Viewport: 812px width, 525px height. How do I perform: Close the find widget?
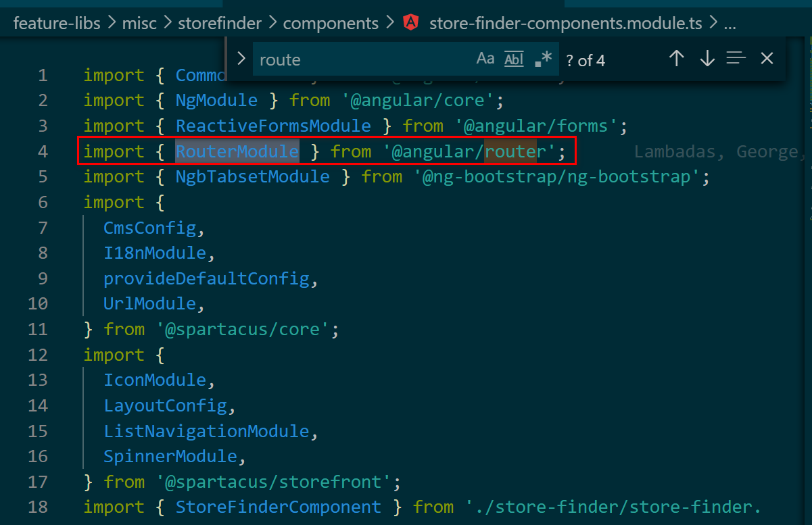pos(767,59)
